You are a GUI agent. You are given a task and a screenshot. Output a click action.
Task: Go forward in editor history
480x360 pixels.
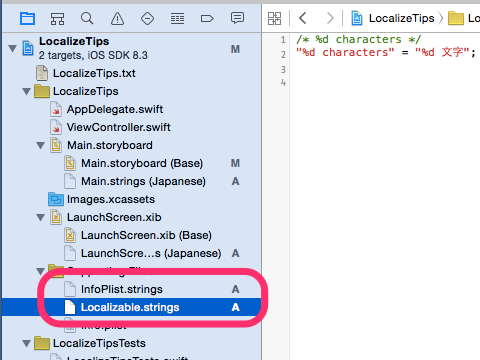[x=330, y=18]
